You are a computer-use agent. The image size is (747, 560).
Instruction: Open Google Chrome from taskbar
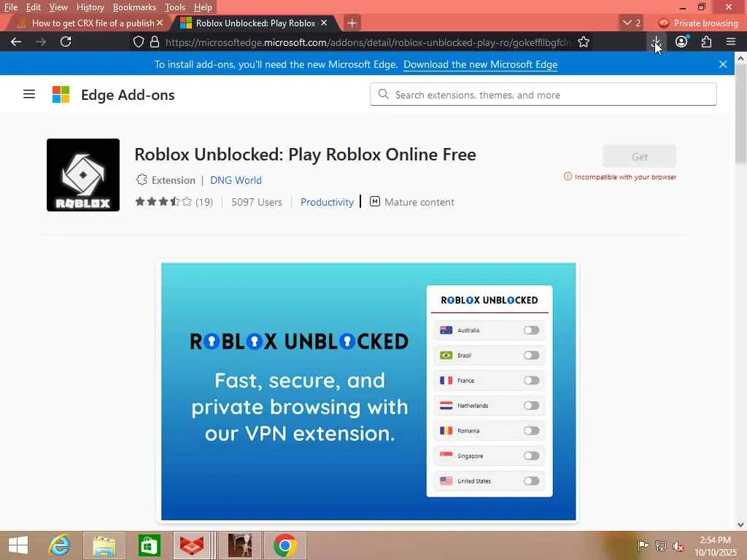(x=285, y=545)
